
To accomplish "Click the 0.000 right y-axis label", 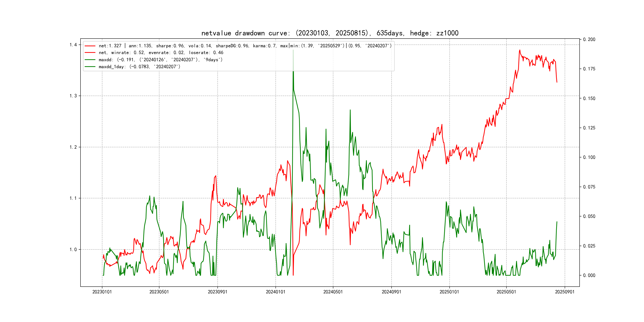I will [x=589, y=275].
